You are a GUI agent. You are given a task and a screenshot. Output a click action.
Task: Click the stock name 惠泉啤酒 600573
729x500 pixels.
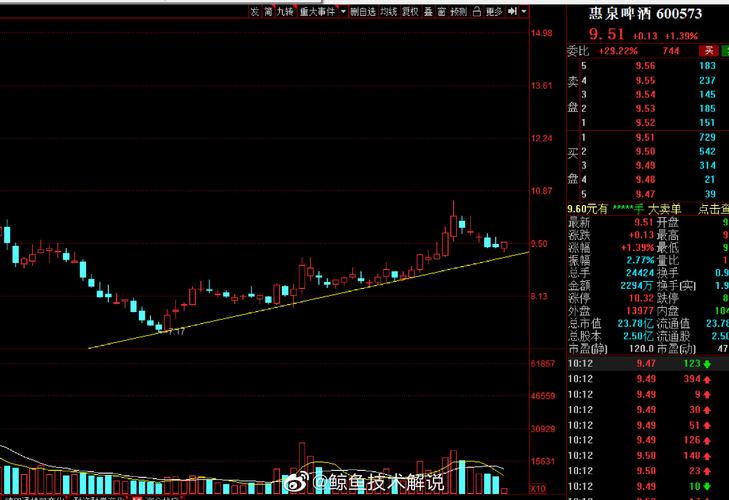click(x=645, y=13)
